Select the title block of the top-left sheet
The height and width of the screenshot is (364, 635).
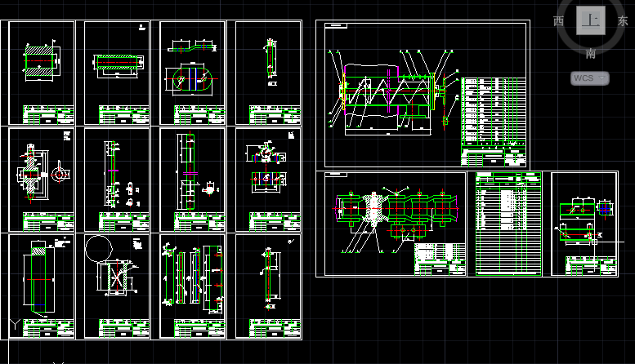pyautogui.click(x=48, y=114)
